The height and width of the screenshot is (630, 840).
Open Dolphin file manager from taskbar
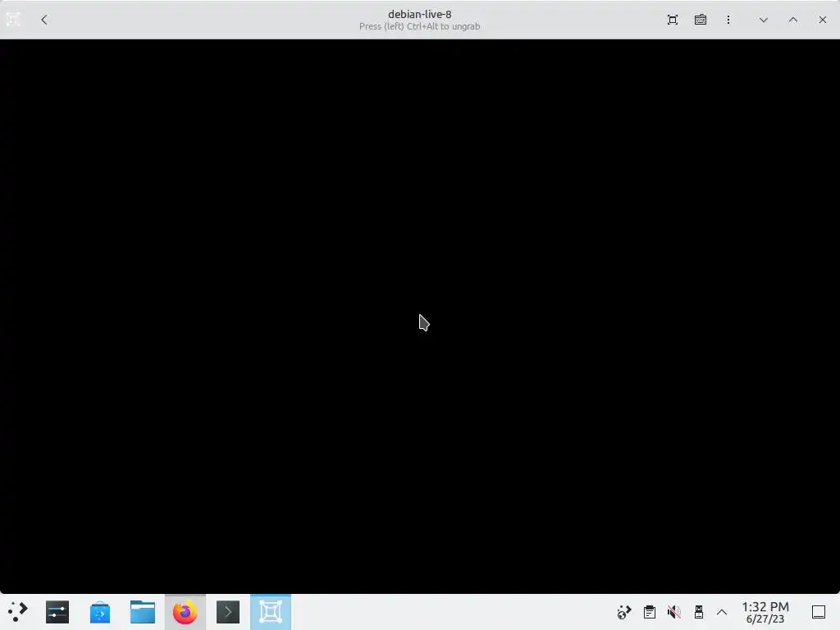[143, 612]
